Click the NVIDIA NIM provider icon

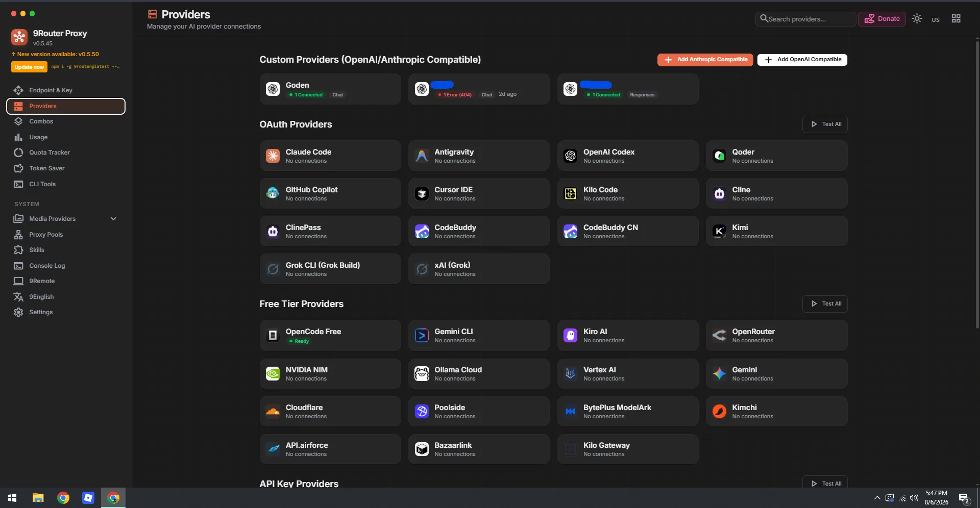coord(273,373)
